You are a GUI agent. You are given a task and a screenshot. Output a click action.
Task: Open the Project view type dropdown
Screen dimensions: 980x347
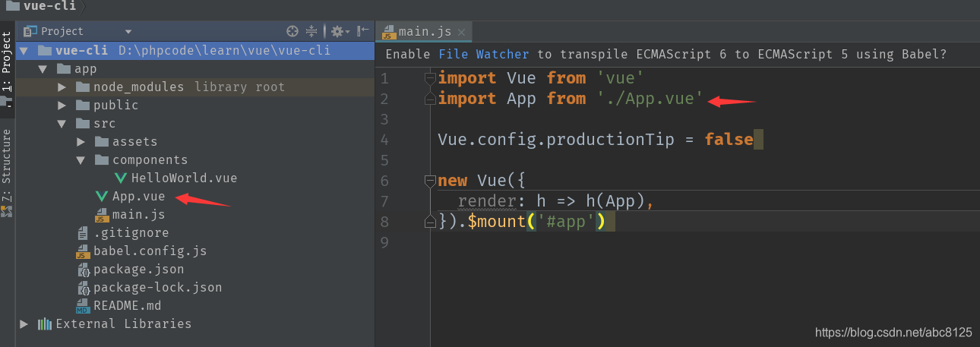(128, 32)
